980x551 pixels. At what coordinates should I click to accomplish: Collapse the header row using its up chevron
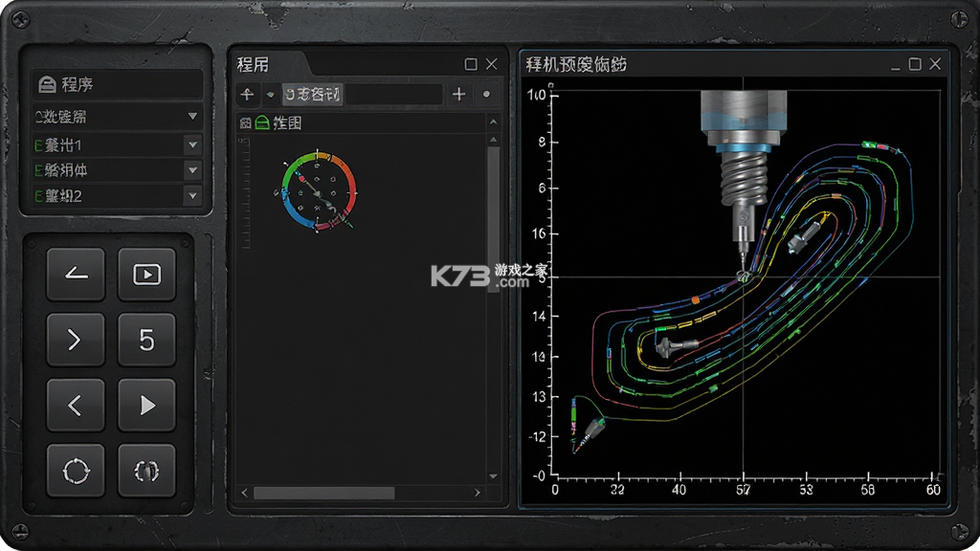493,122
